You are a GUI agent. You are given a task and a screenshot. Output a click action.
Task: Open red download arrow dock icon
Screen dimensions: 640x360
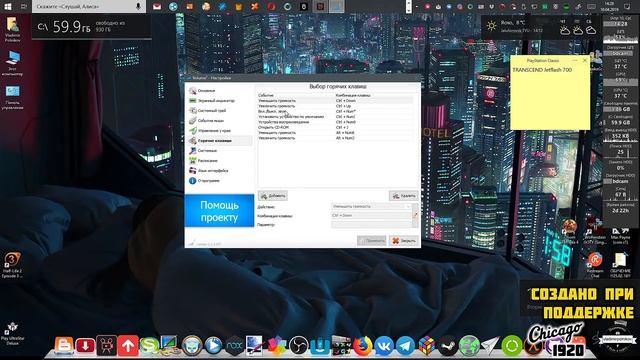point(85,346)
